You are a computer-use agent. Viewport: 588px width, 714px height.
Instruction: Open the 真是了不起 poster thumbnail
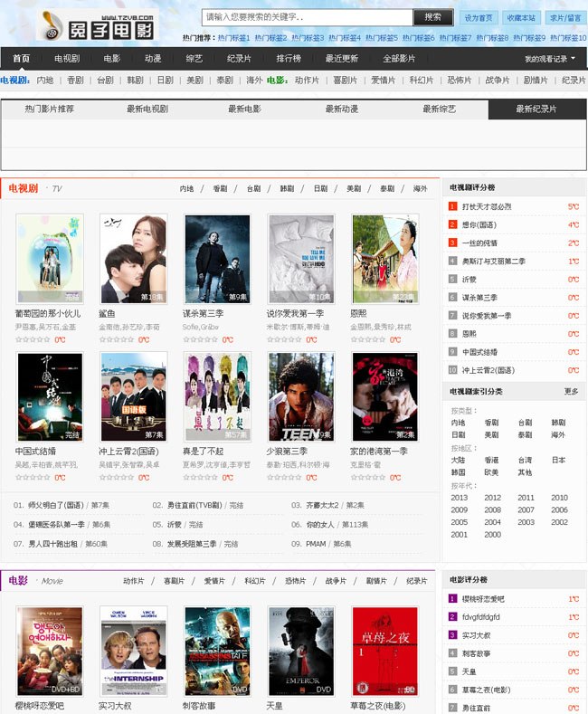[217, 396]
